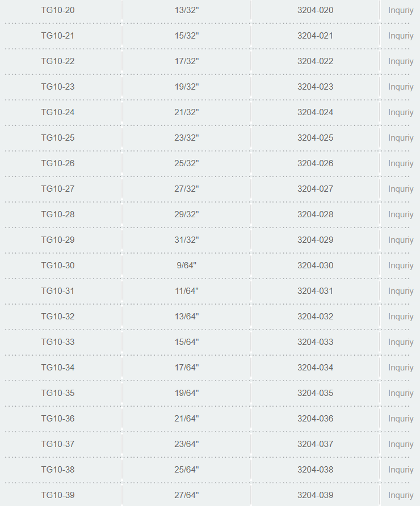Click Inquriy in the TG10-27 row
The width and height of the screenshot is (420, 506).
pyautogui.click(x=400, y=189)
